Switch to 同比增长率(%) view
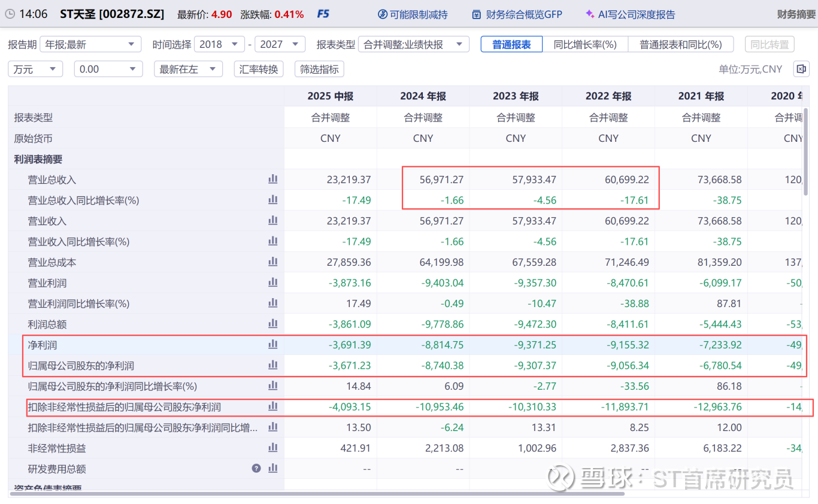 [x=584, y=44]
